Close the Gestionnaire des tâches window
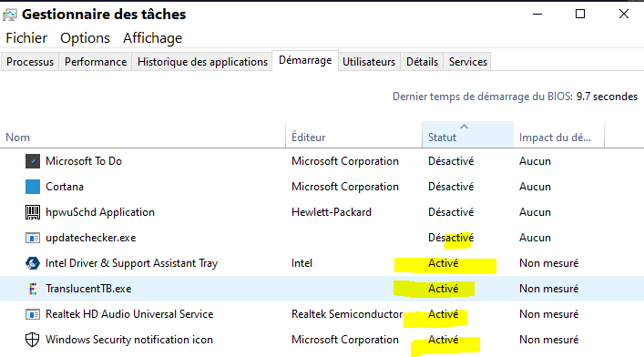Viewport: 644px width, 357px height. coord(623,14)
